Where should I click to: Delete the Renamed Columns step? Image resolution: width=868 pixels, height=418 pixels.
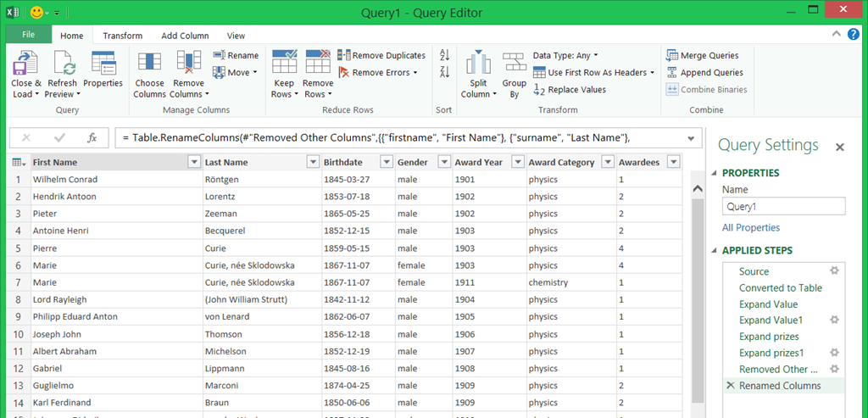click(x=730, y=386)
